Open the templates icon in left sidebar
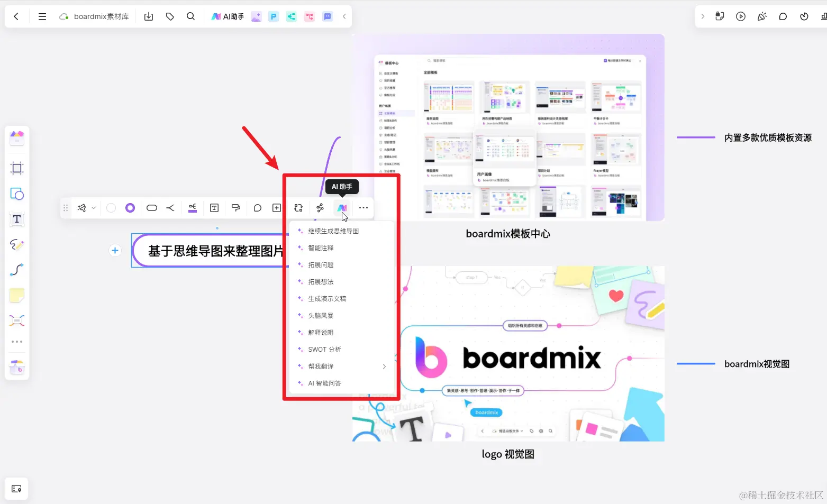This screenshot has width=827, height=504. pyautogui.click(x=17, y=139)
